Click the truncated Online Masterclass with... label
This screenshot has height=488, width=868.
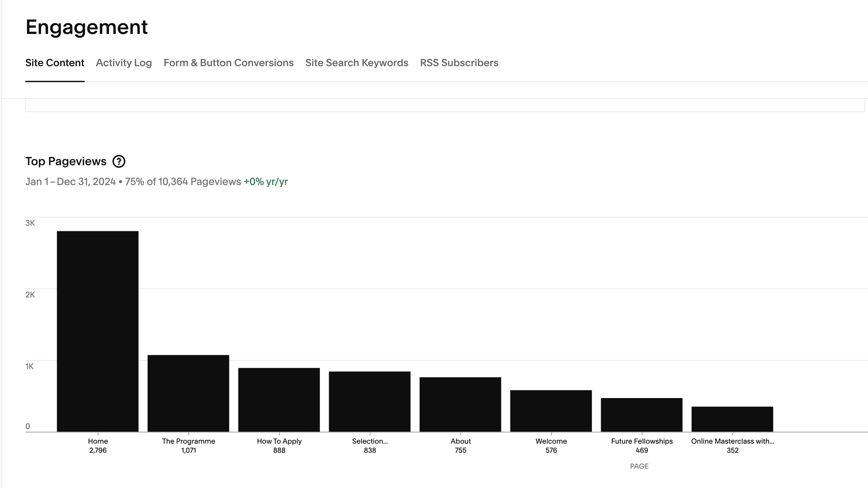pyautogui.click(x=732, y=441)
